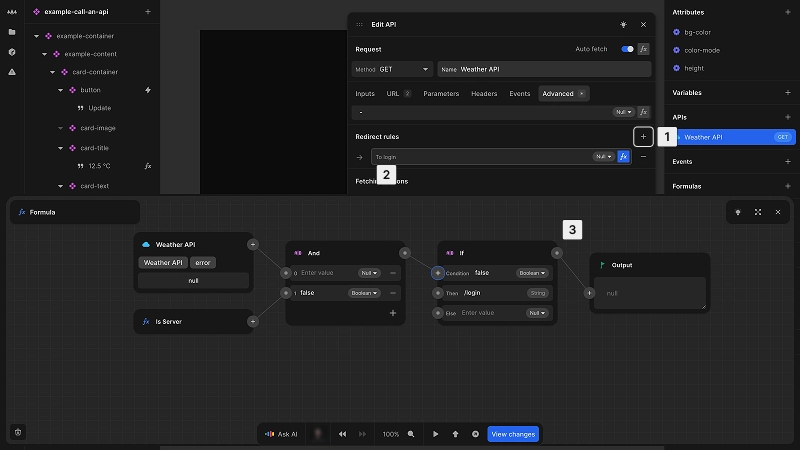Screen dimensions: 800x450
Task: Open the warnings triangle icon in left sidebar
Action: coord(12,72)
